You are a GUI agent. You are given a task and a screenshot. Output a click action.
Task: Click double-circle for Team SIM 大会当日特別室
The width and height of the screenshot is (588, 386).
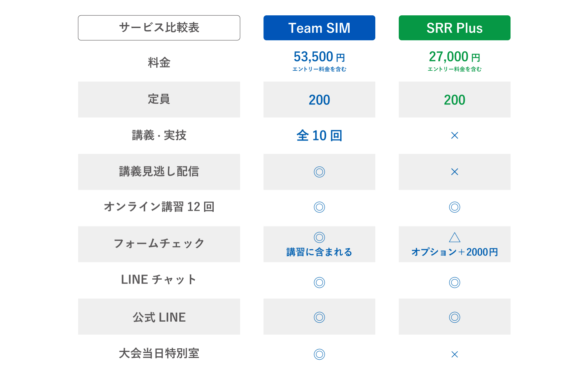319,354
